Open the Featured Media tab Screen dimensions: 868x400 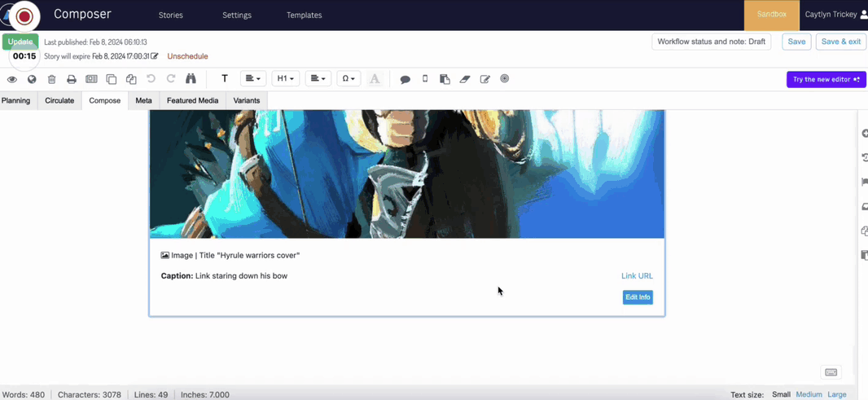193,101
